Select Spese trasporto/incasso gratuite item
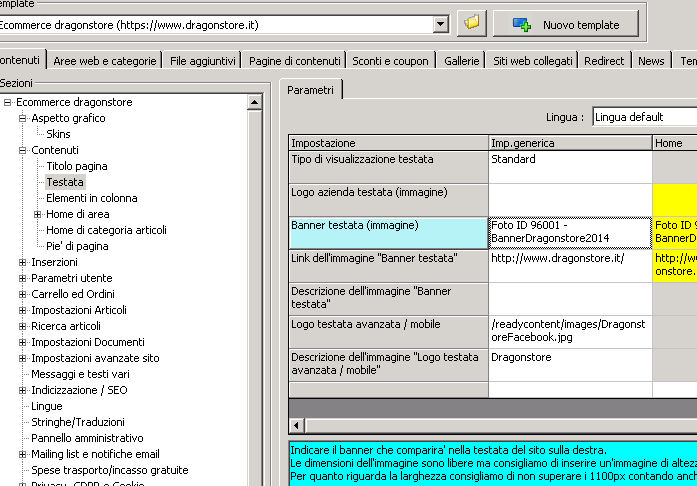Image resolution: width=697 pixels, height=486 pixels. pyautogui.click(x=110, y=470)
